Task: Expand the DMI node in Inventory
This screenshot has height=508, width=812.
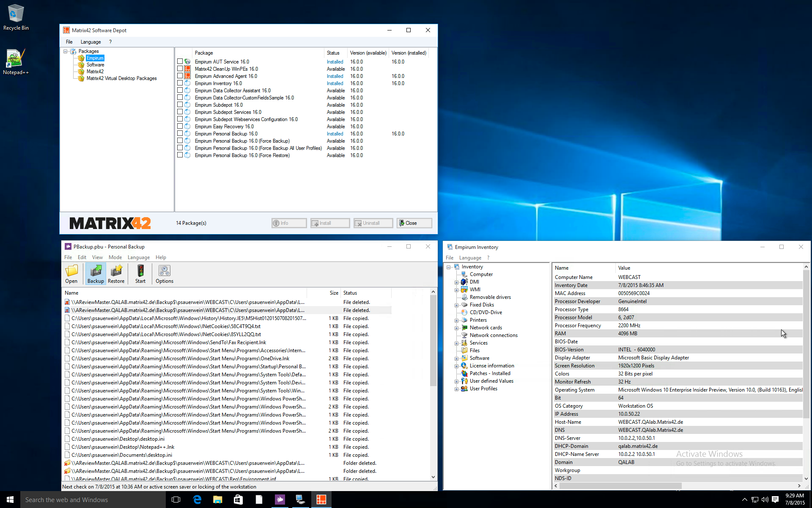Action: tap(457, 282)
